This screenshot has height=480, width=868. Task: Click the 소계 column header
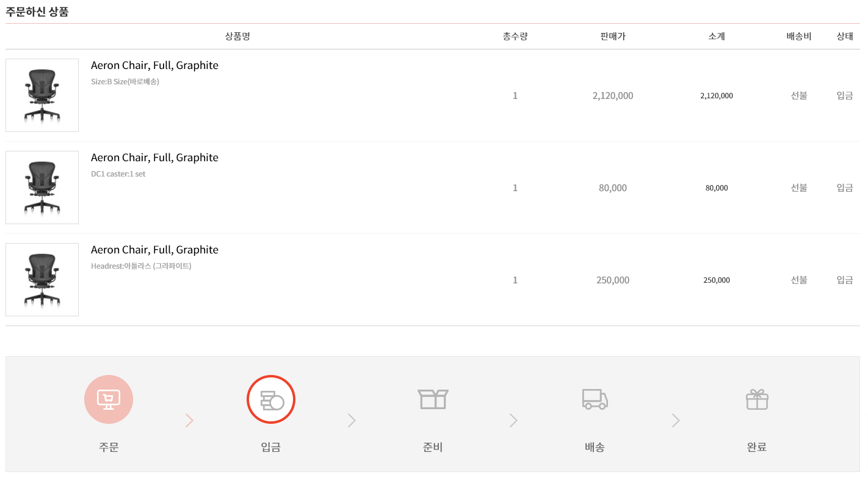tap(717, 37)
